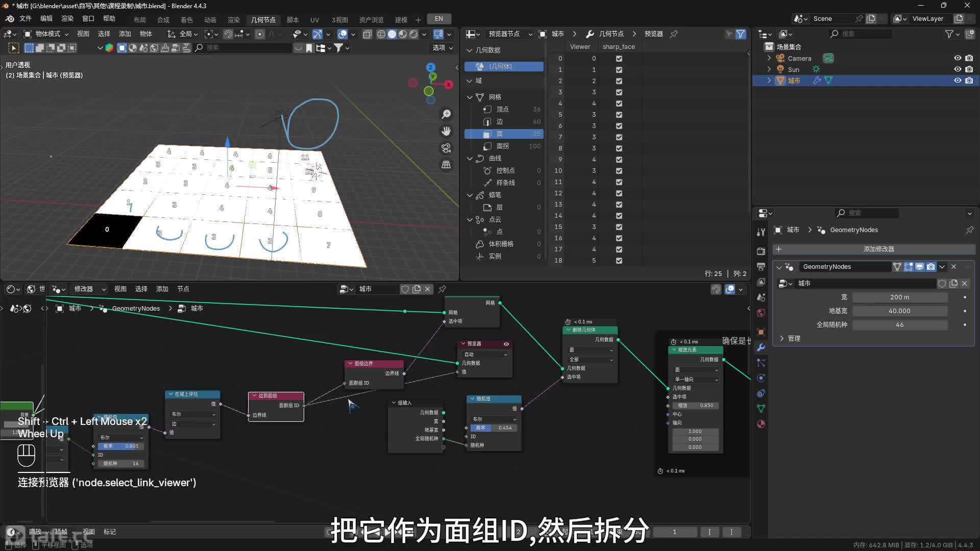Switch orthographic/perspective grid icon in viewport
Image resolution: width=980 pixels, height=551 pixels.
(446, 165)
